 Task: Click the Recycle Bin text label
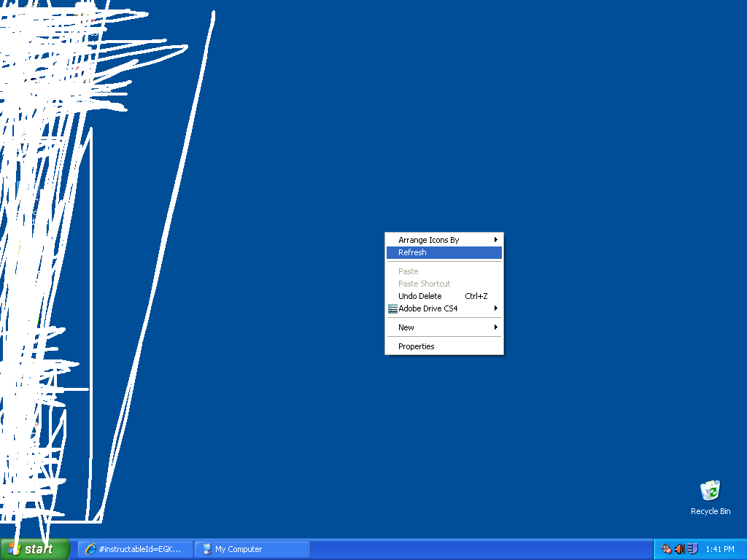coord(710,511)
